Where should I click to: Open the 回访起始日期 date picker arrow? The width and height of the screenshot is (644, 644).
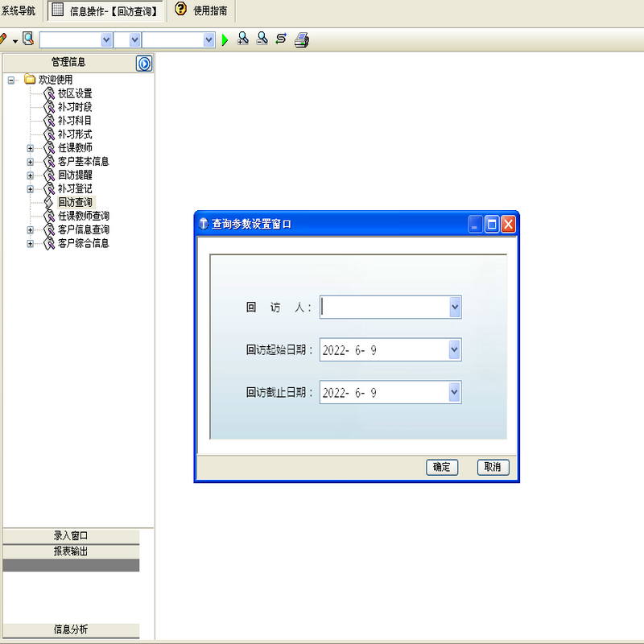click(x=454, y=349)
